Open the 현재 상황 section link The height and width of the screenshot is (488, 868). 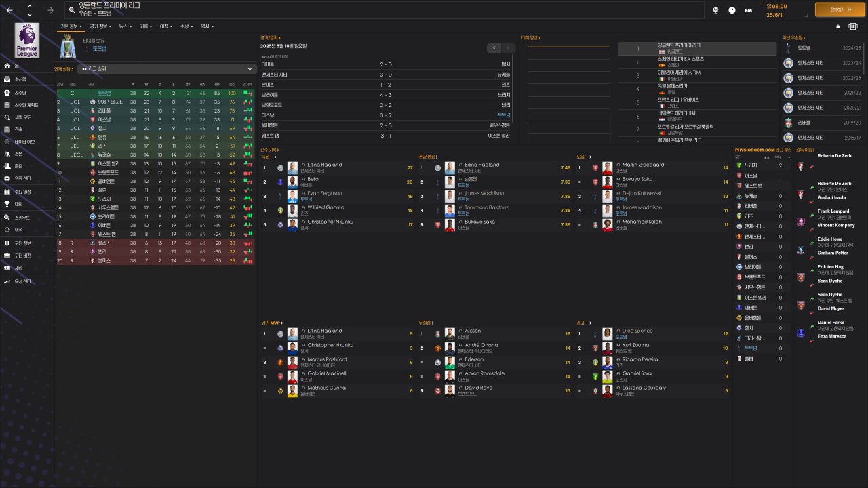click(x=64, y=69)
